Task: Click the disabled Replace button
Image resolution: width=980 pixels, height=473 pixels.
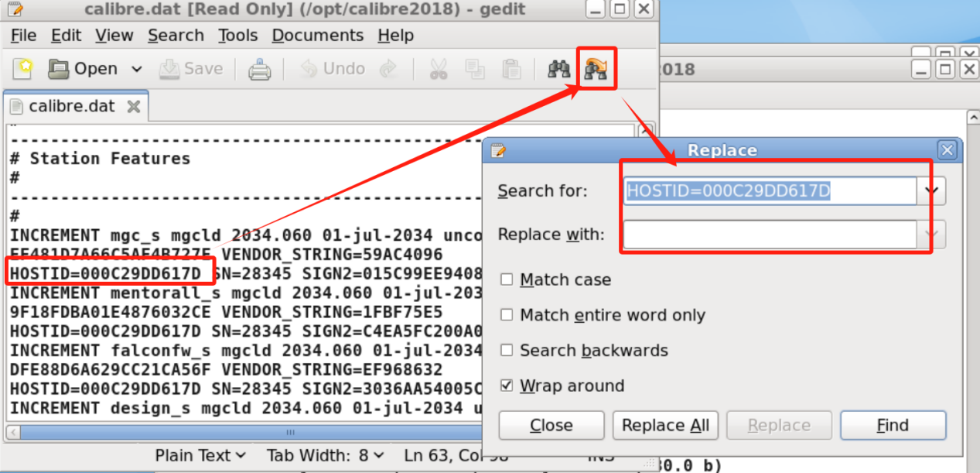Action: (x=779, y=425)
